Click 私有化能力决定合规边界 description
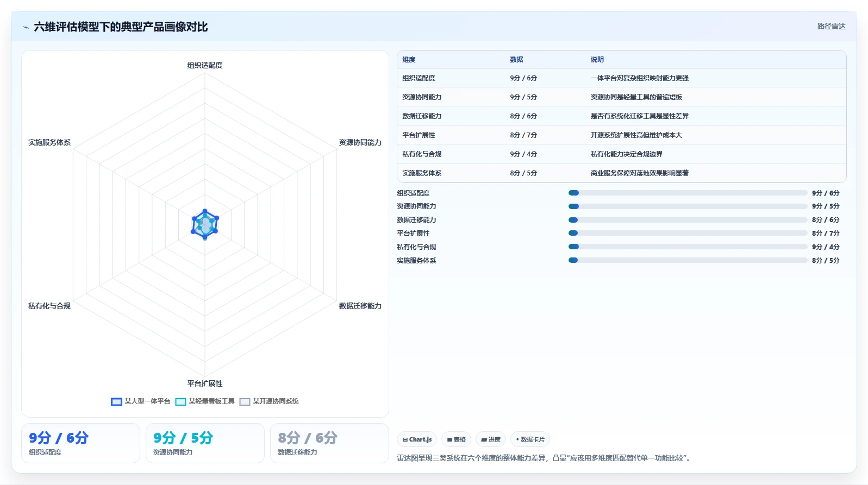The image size is (868, 485). [x=627, y=154]
